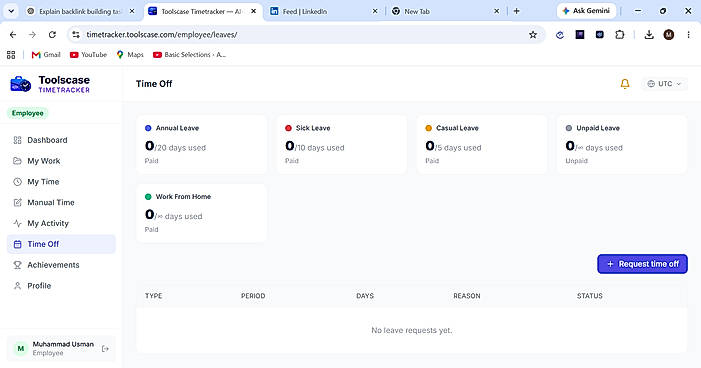Click browser back arrow

[x=13, y=34]
